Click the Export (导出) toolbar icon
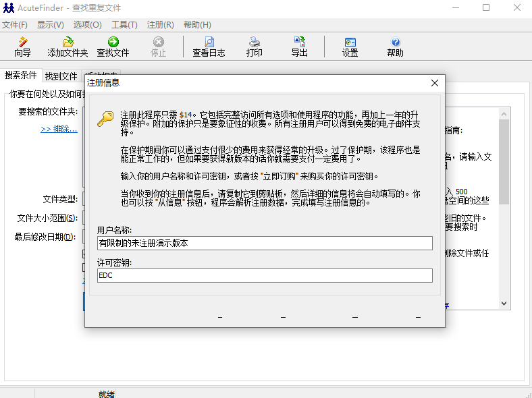Image resolution: width=532 pixels, height=398 pixels. point(300,42)
